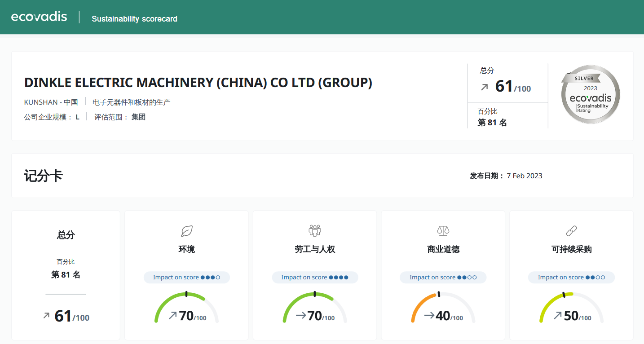Click the Silver 2023 EcoVadis medal badge
Screen dimensions: 644x344
coord(591,94)
